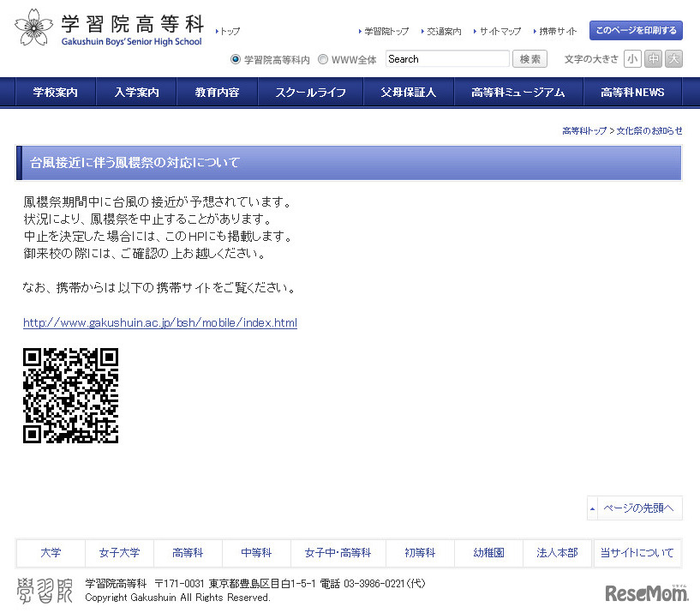This screenshot has width=700, height=613.
Task: Click the QR code for the mobile site
Action: [x=70, y=395]
